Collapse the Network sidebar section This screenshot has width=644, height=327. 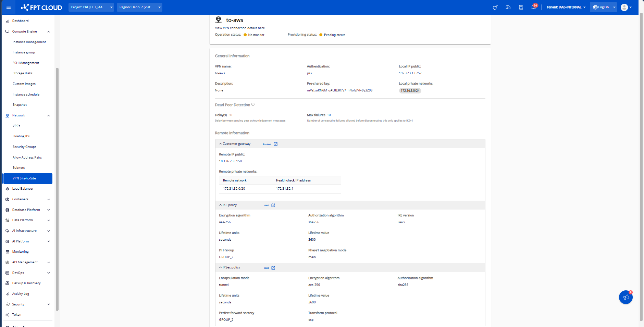48,115
